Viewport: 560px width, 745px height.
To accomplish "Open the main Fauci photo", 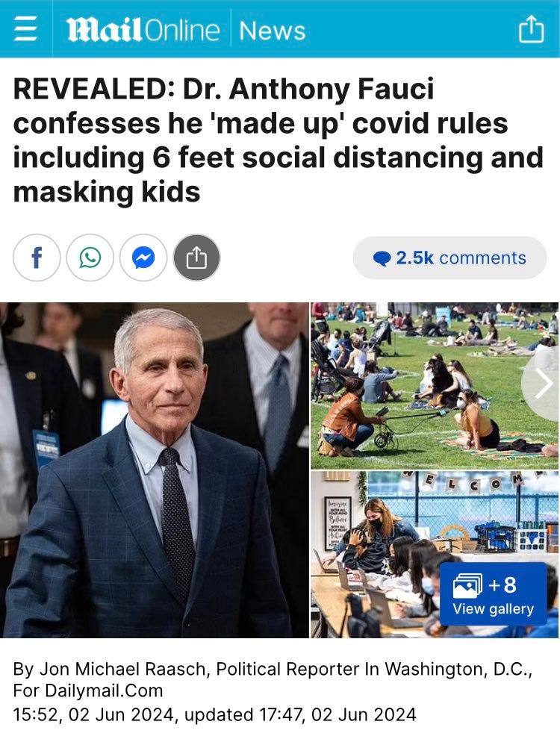I will tap(154, 470).
